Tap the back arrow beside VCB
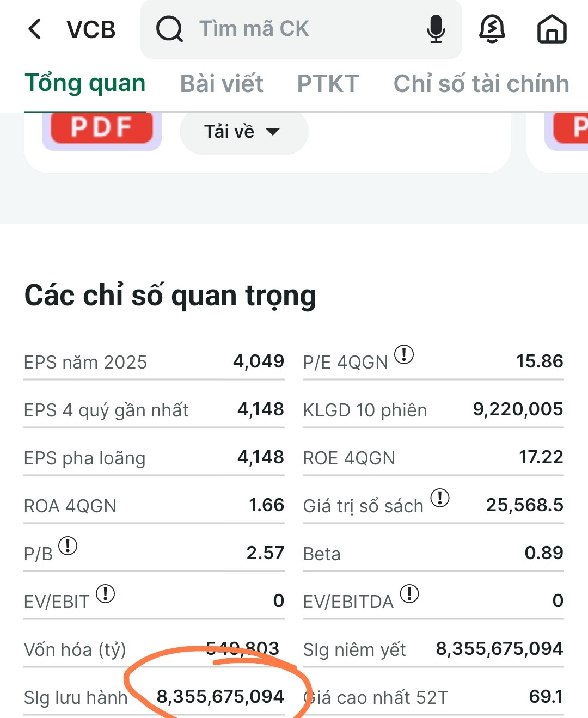This screenshot has height=718, width=588. (x=35, y=29)
